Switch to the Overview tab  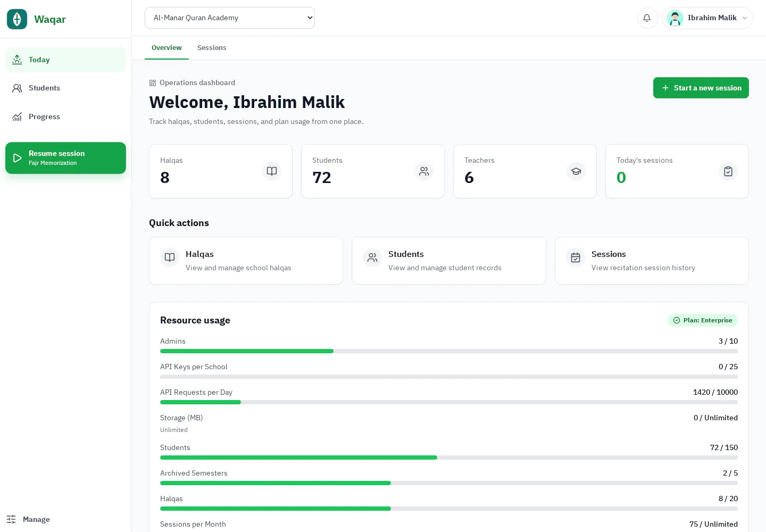pos(166,48)
